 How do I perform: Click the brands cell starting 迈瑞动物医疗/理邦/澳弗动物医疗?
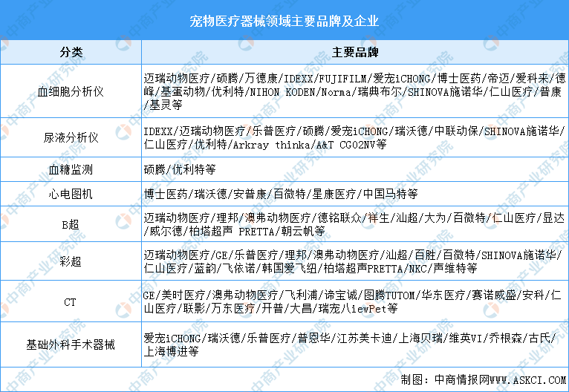coord(355,224)
